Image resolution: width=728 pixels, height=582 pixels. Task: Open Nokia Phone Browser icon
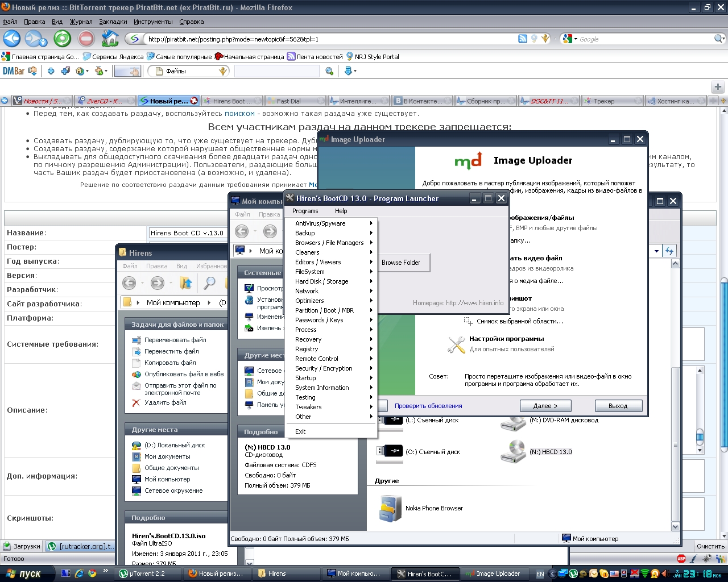pos(390,508)
